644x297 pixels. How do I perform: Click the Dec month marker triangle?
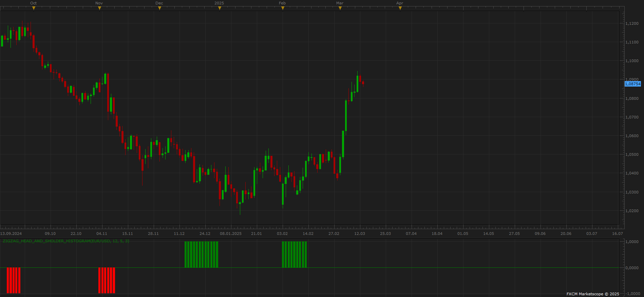click(x=159, y=8)
